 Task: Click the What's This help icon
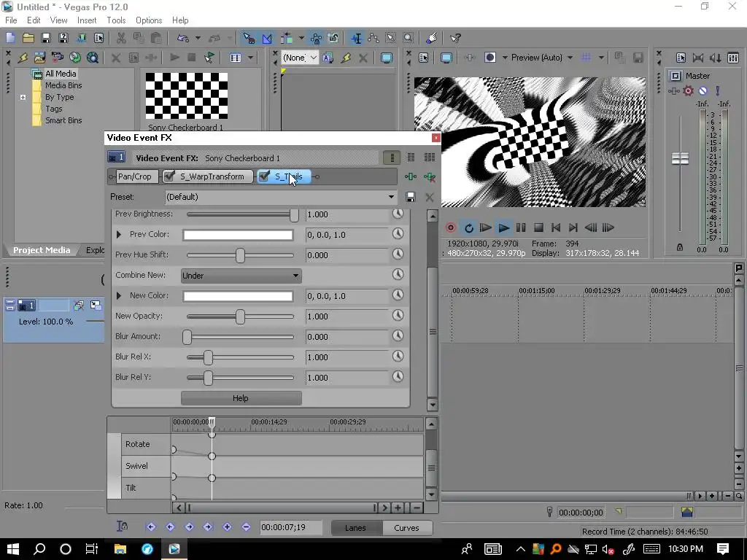pyautogui.click(x=455, y=38)
